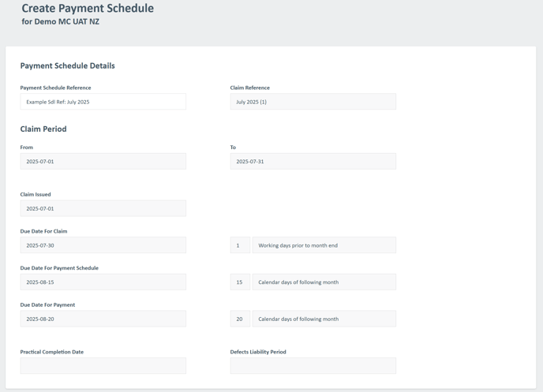The image size is (543, 392).
Task: Click the Due Date For Payment field
Action: click(x=103, y=319)
